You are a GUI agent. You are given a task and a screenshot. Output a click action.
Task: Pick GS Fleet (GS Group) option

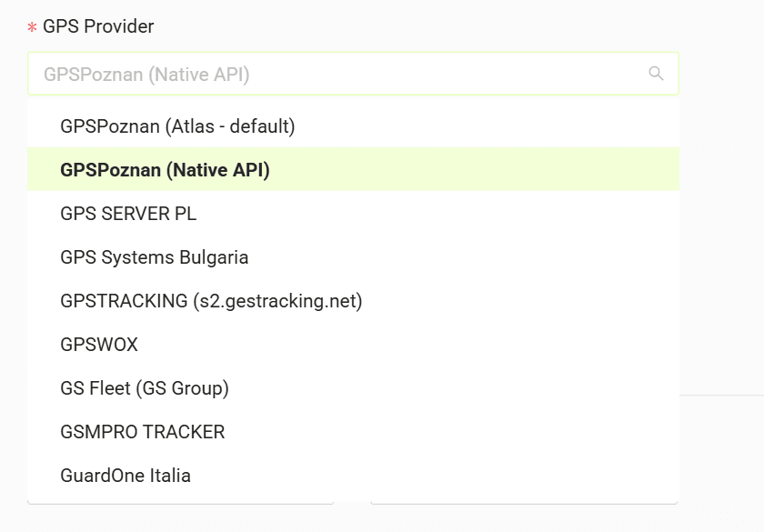(x=353, y=387)
